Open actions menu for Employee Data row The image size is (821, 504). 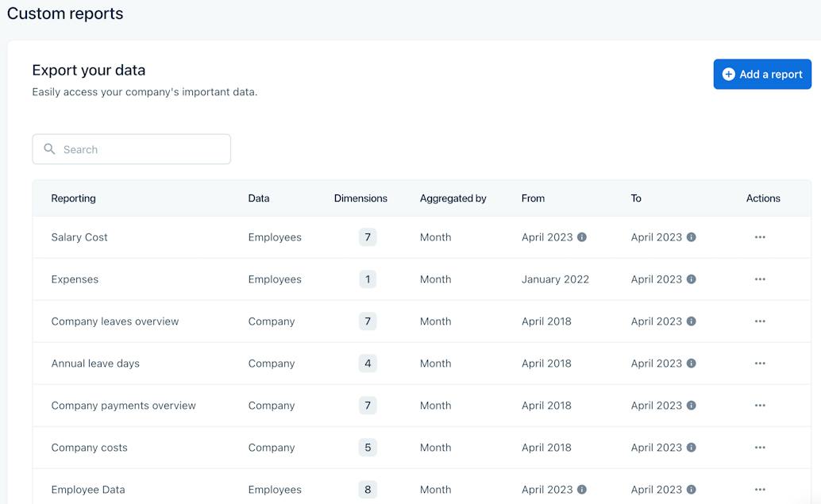click(760, 490)
